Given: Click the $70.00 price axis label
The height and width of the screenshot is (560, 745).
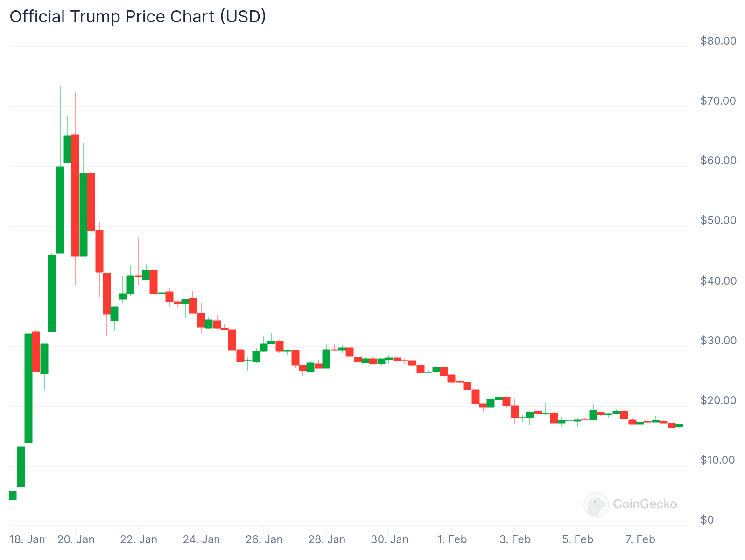Looking at the screenshot, I should 718,101.
